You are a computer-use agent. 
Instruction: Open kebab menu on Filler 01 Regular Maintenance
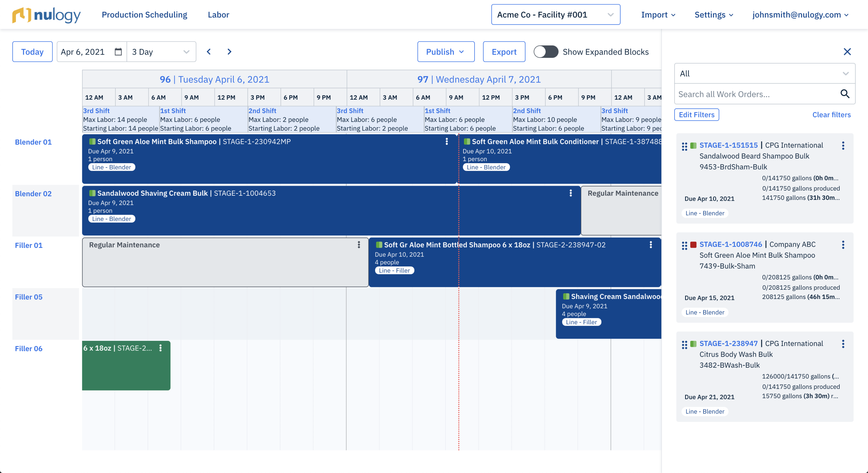(359, 245)
